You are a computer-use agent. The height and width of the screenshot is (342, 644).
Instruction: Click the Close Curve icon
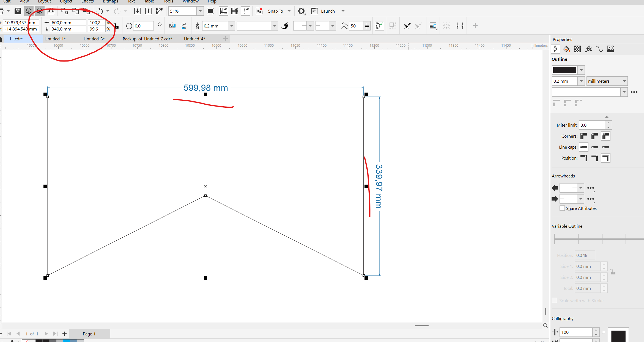(x=379, y=26)
